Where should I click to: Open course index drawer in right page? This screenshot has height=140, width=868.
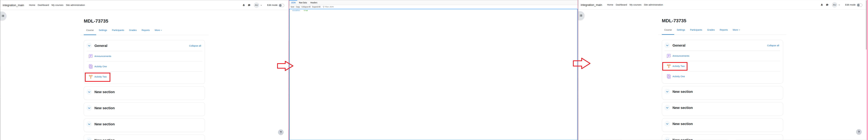581,15
